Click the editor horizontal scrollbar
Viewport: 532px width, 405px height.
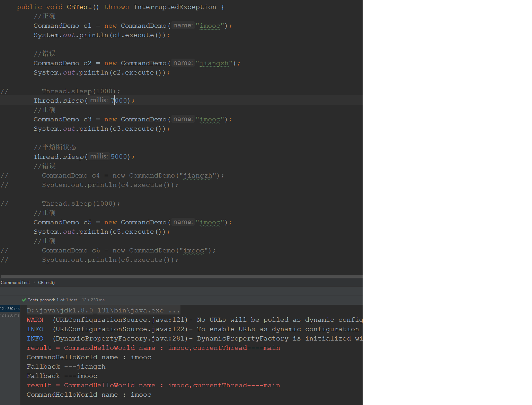(181, 276)
